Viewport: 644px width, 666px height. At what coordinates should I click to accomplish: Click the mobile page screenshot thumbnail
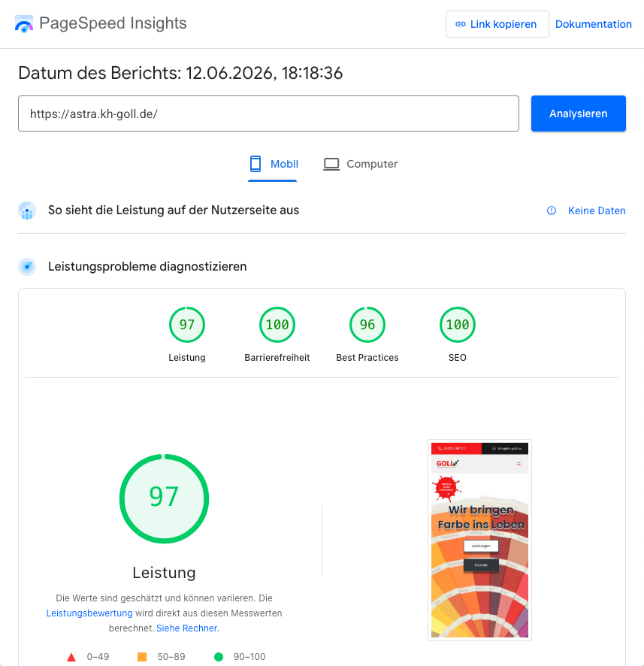tap(479, 540)
